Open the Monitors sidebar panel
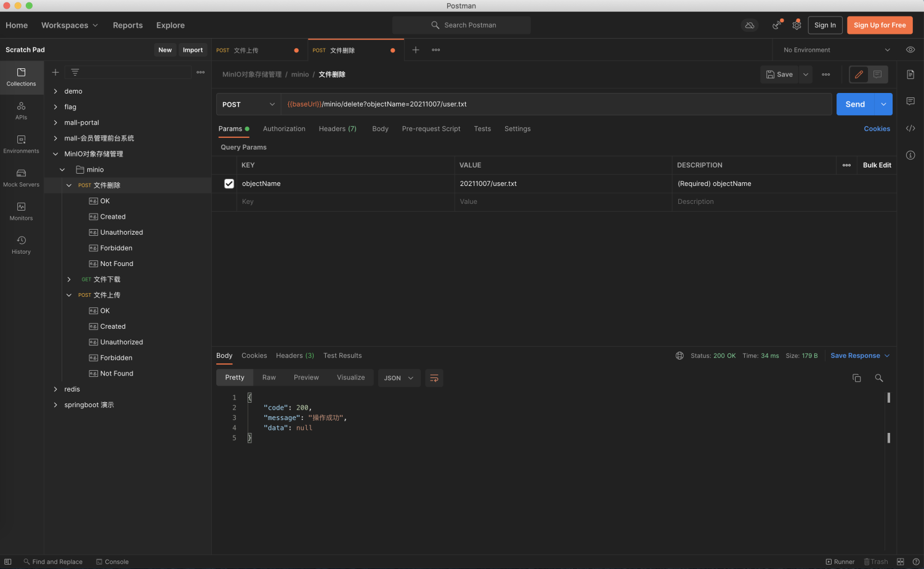This screenshot has width=924, height=569. point(22,212)
